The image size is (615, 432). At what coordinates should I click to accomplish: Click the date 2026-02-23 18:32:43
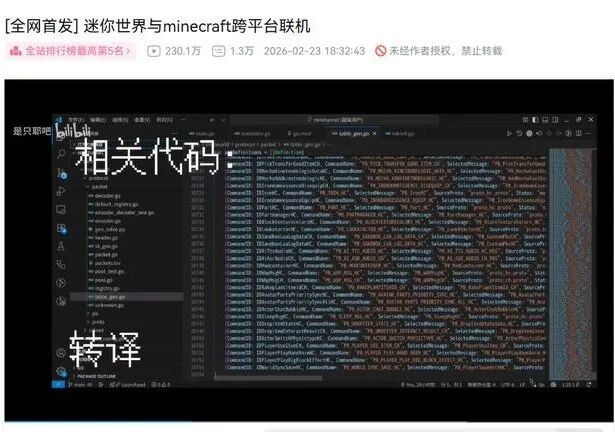pyautogui.click(x=314, y=51)
